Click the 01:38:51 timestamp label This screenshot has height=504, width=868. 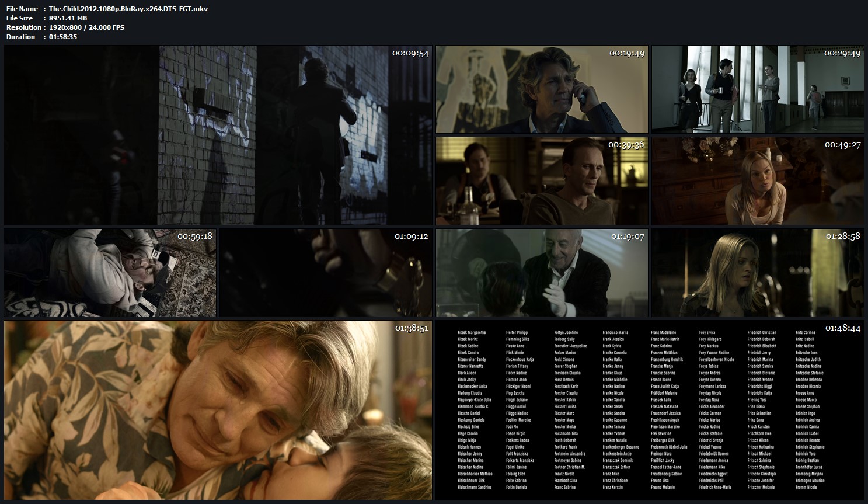[x=412, y=328]
